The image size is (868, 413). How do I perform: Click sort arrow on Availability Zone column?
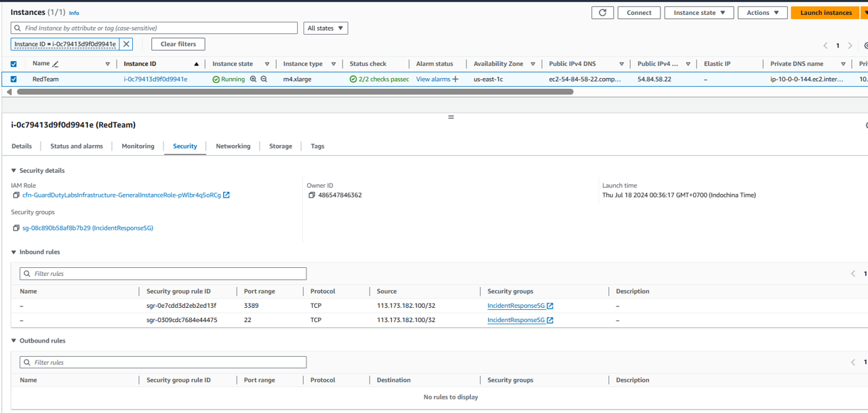click(x=533, y=64)
